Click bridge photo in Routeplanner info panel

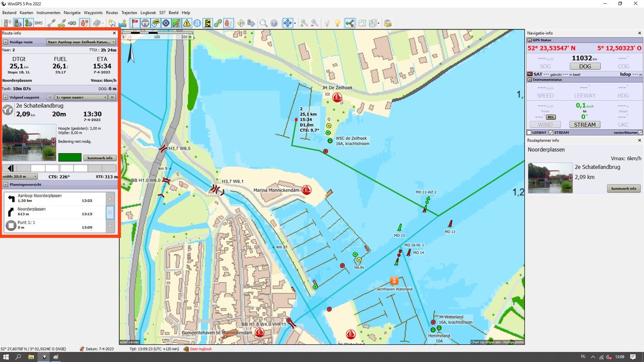(x=550, y=178)
